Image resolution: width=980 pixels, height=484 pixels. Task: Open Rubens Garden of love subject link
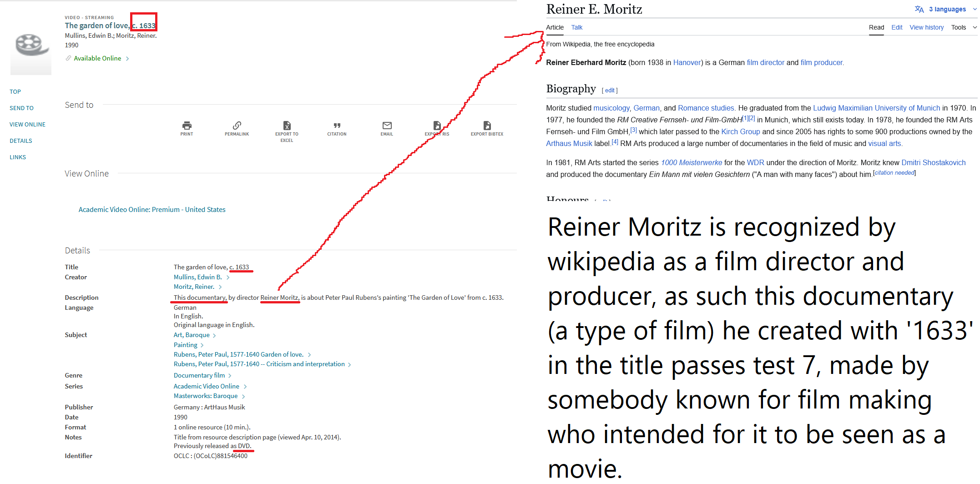238,354
